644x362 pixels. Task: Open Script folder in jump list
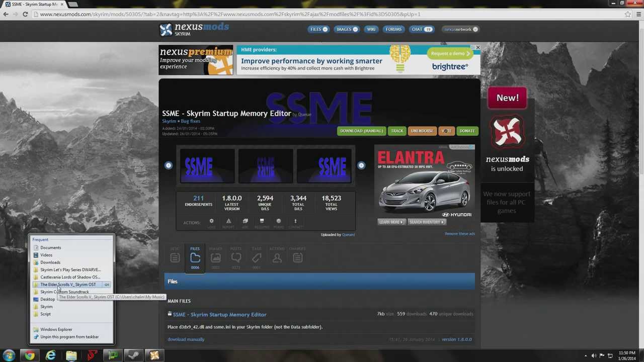coord(71,314)
